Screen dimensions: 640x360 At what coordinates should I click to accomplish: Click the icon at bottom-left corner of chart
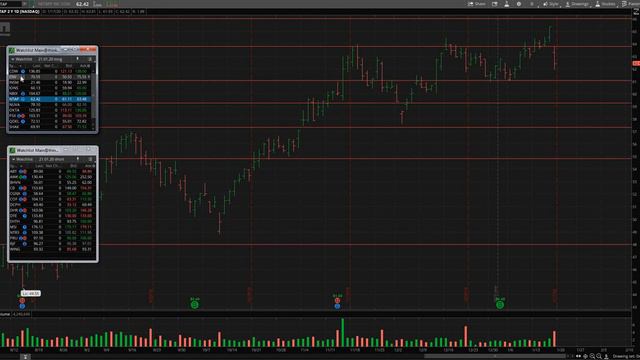click(25, 357)
